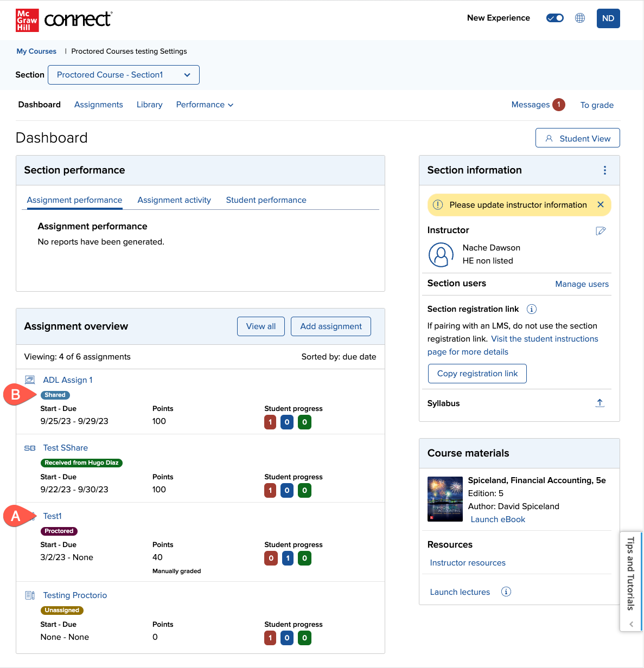
Task: Expand the Tips and Tutorials side panel
Action: 630,581
